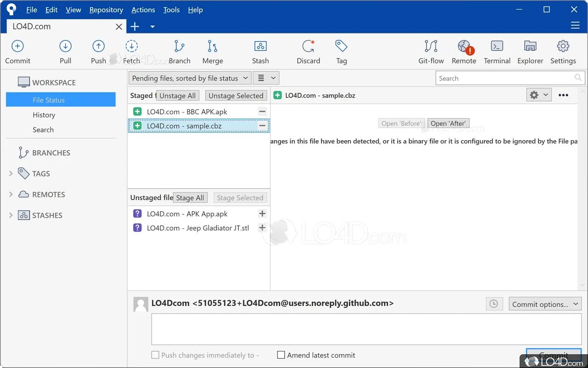Open the Terminal from the toolbar

point(497,51)
